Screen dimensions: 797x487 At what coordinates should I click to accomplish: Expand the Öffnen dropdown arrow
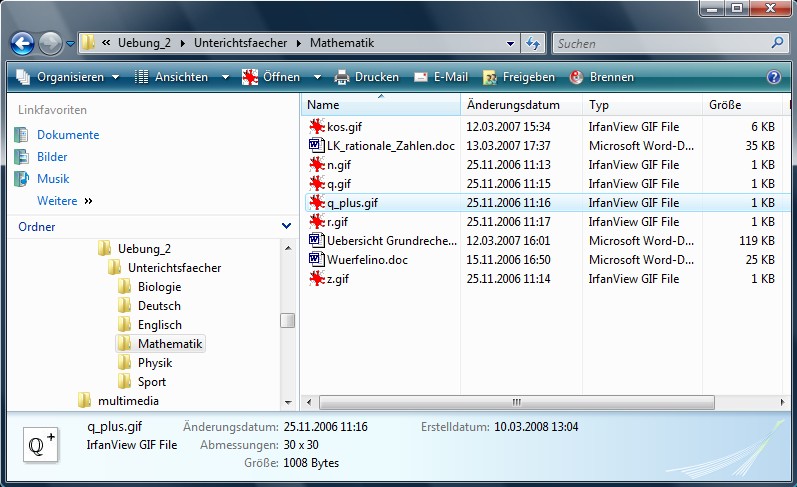317,77
